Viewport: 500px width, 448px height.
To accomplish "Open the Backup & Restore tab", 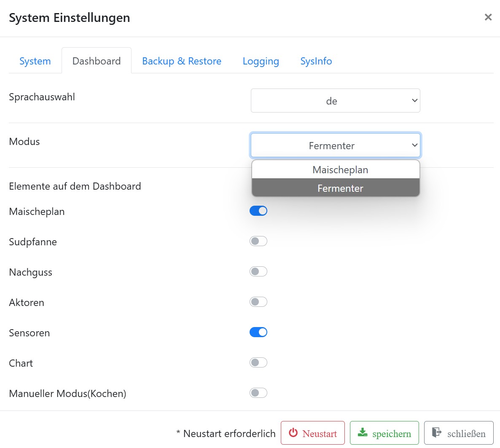I will coord(181,61).
